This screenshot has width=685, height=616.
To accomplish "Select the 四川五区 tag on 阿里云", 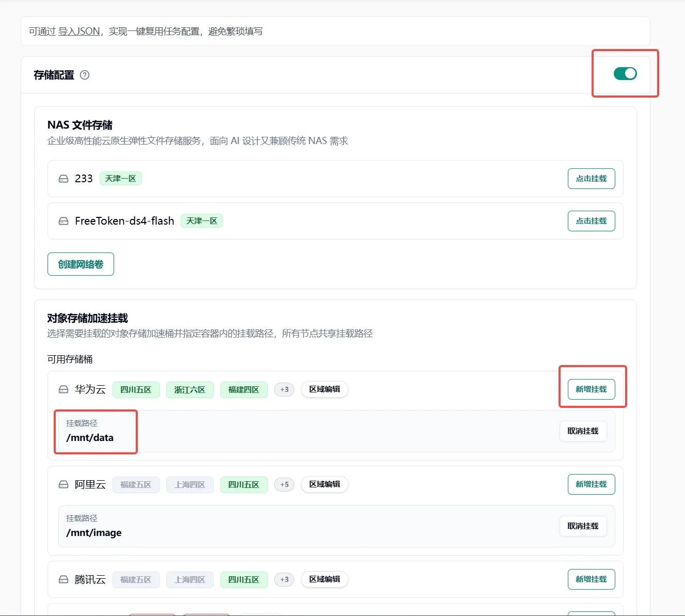I will coord(244,485).
